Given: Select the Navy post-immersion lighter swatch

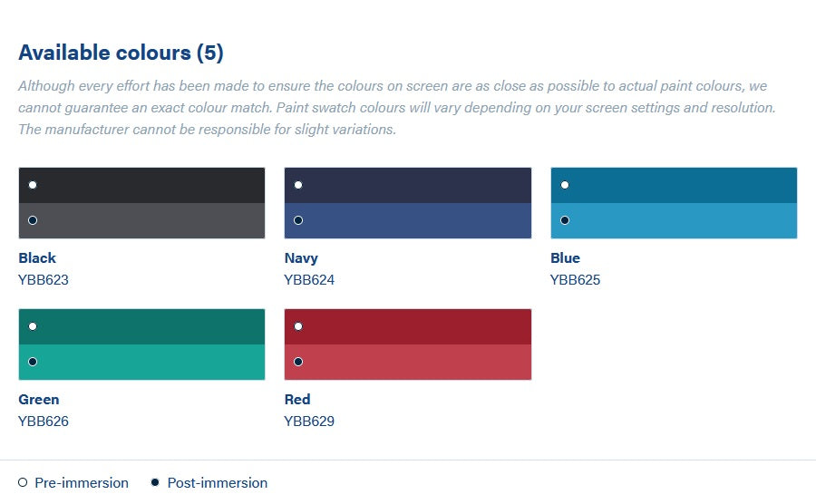Looking at the screenshot, I should coord(408,220).
